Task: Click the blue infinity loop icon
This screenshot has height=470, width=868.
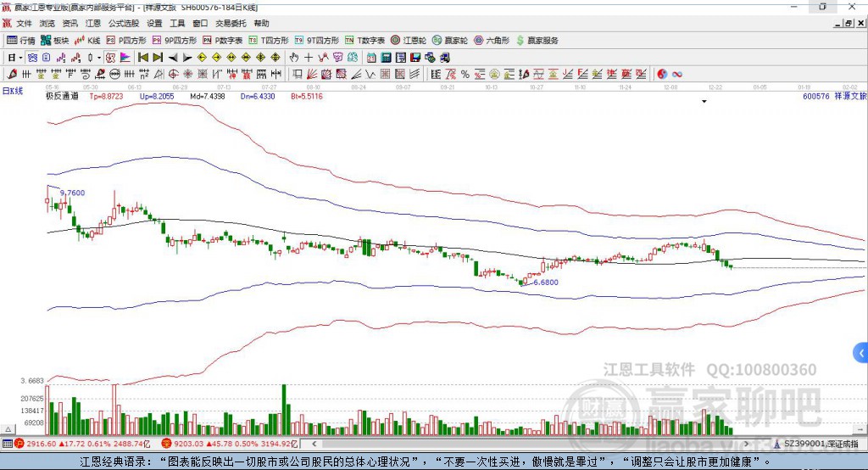Action: 677,75
